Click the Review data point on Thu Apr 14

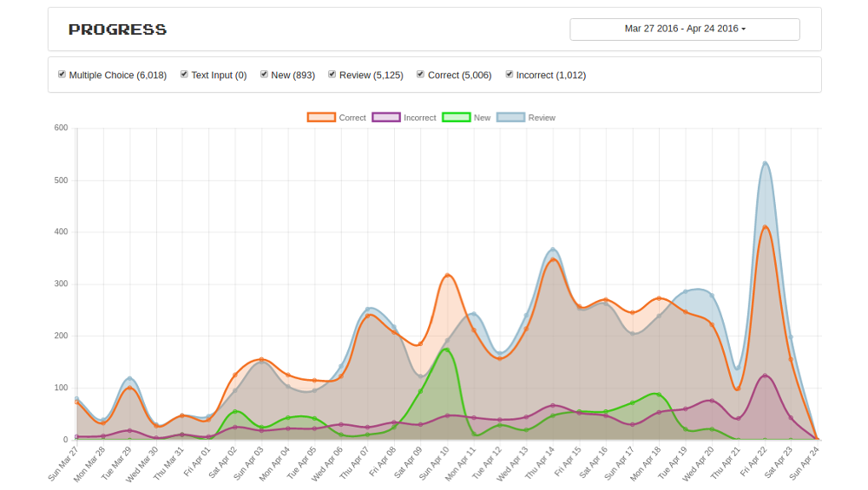[x=553, y=250]
